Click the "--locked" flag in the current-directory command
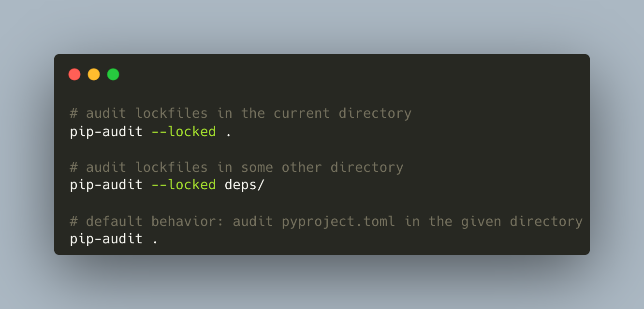This screenshot has width=644, height=309. (x=184, y=131)
